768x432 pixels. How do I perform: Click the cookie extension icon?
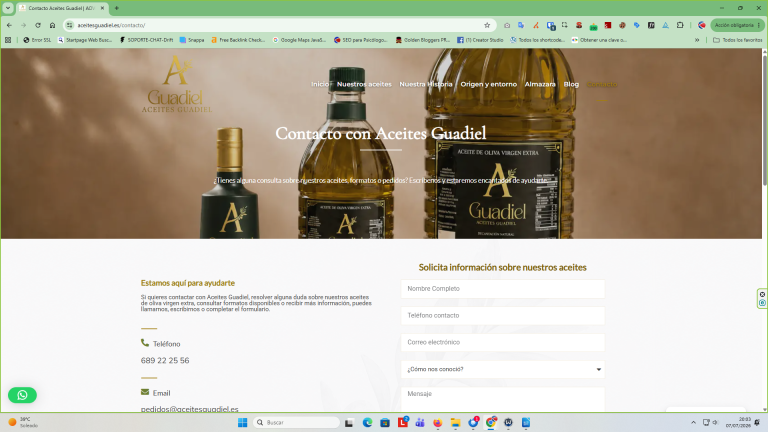coord(622,25)
